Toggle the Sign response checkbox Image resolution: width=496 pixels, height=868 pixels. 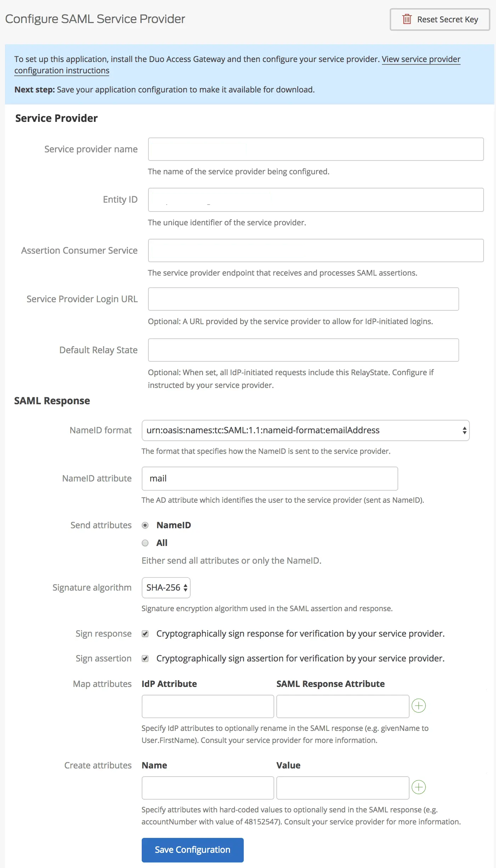(x=145, y=633)
